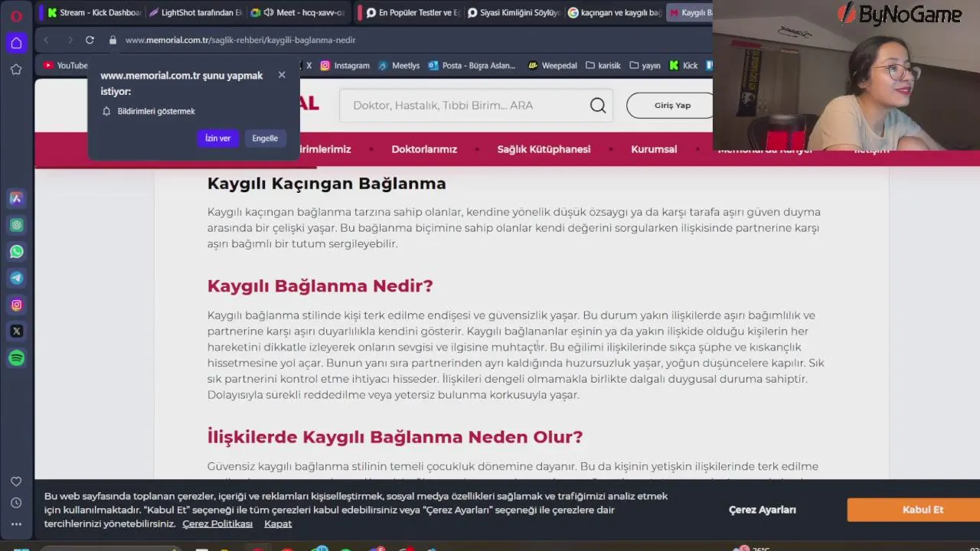The width and height of the screenshot is (980, 551).
Task: Open Instagram in the sidebar
Action: click(16, 305)
